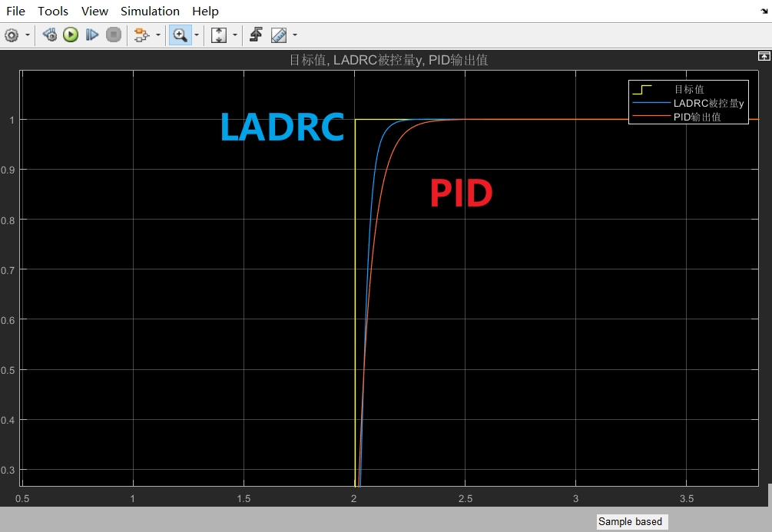Click the maximize axes icon
Screen dimensions: 772x532
pyautogui.click(x=764, y=56)
